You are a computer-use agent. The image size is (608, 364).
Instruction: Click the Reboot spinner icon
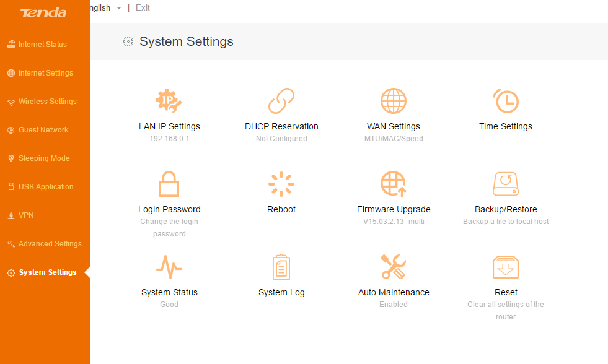click(x=281, y=184)
